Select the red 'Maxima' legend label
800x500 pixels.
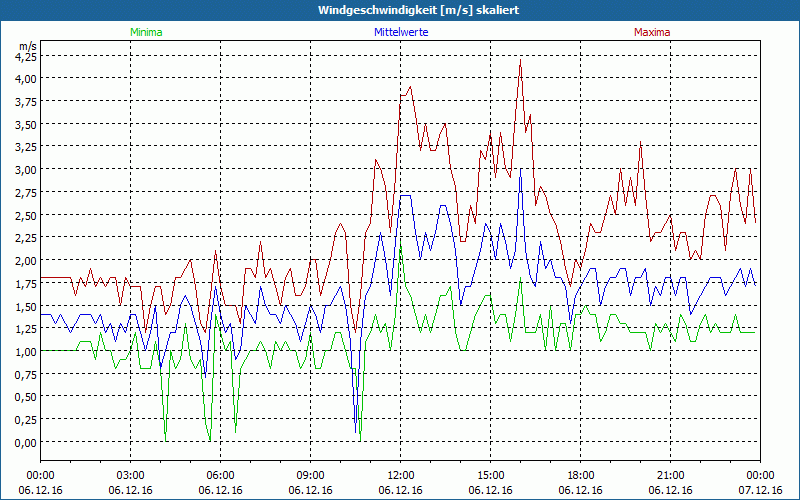[652, 32]
